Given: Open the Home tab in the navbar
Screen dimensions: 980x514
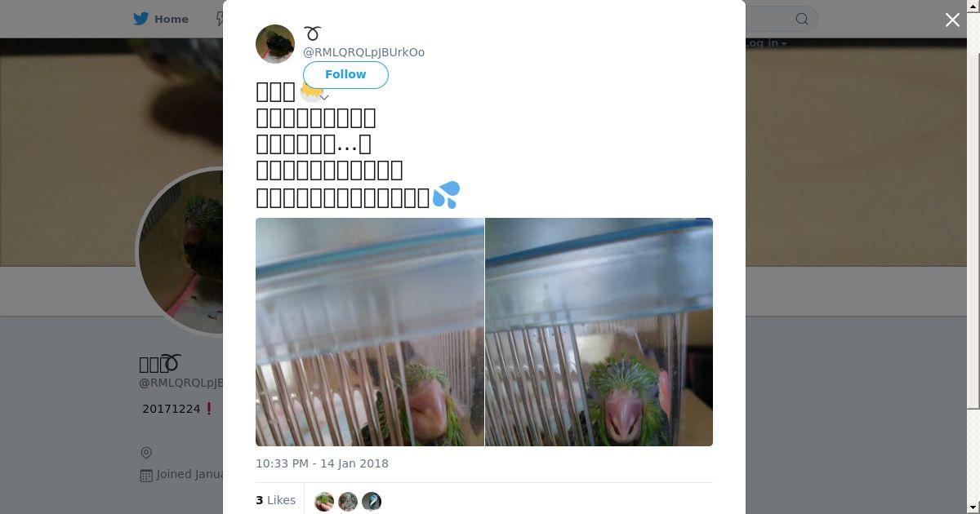Looking at the screenshot, I should (x=161, y=19).
